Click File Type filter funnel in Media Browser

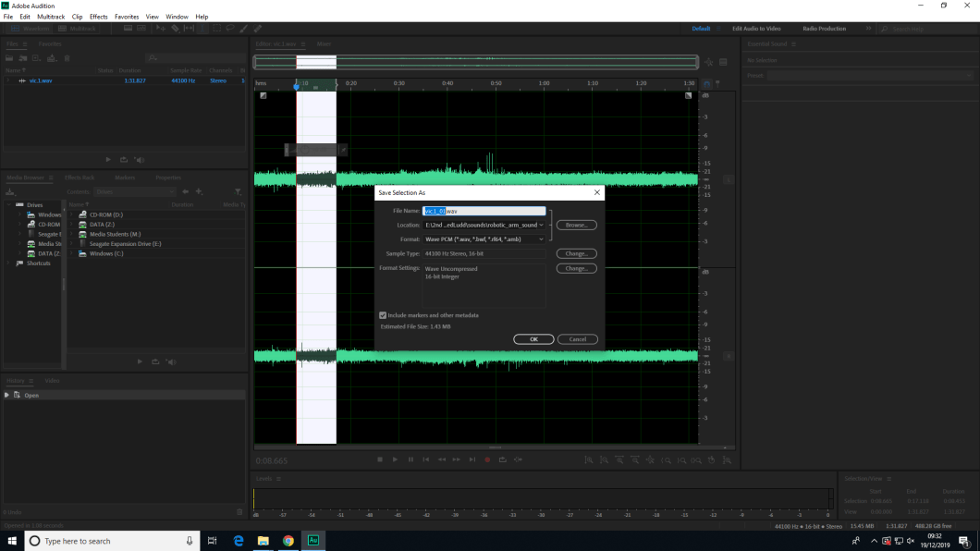coord(239,191)
